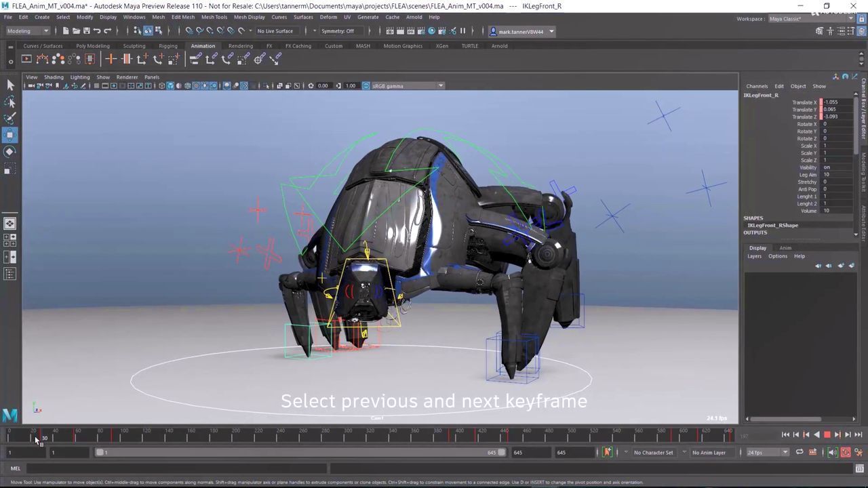Click the Save Scene icon

(x=86, y=31)
